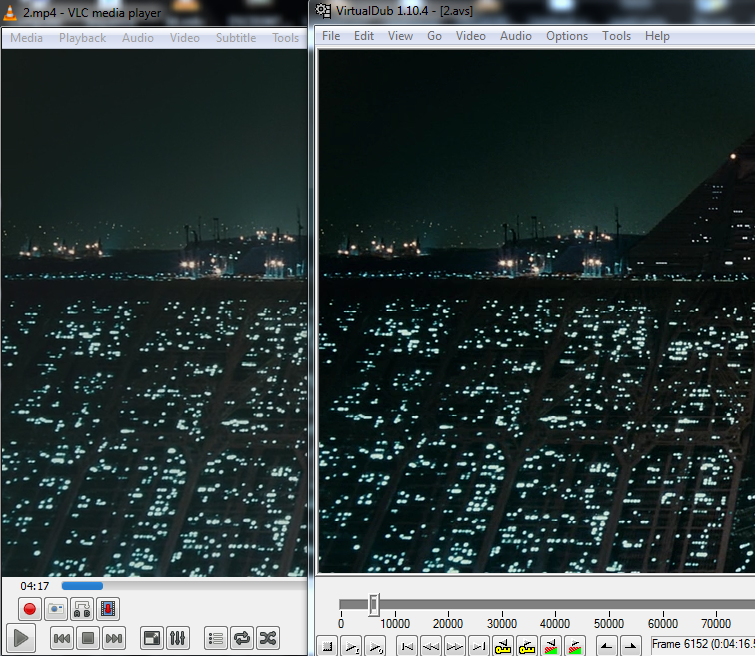Screen dimensions: 755x656
Task: Step forward one frame in VirtualDub
Action: 455,646
